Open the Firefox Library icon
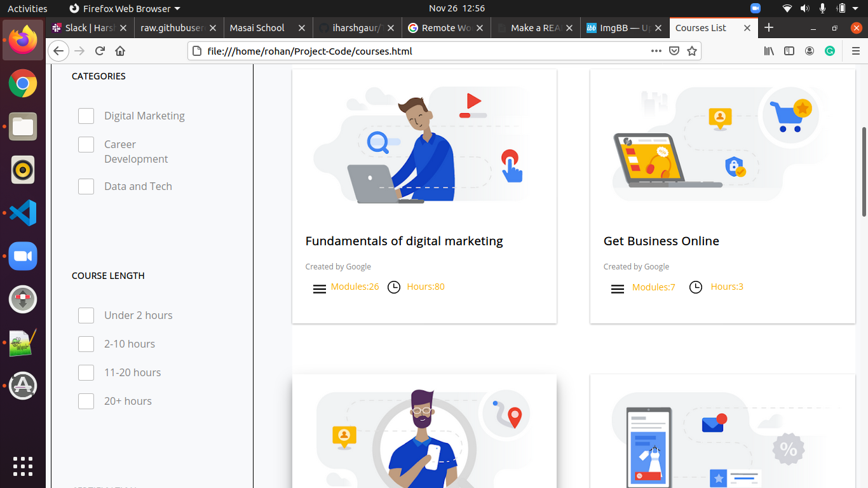 click(x=769, y=51)
